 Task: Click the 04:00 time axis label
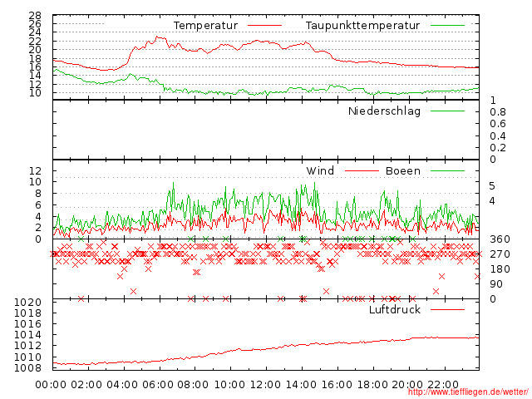coord(122,385)
